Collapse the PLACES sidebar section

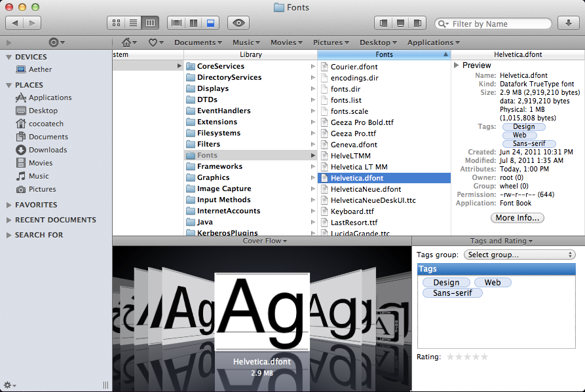9,85
